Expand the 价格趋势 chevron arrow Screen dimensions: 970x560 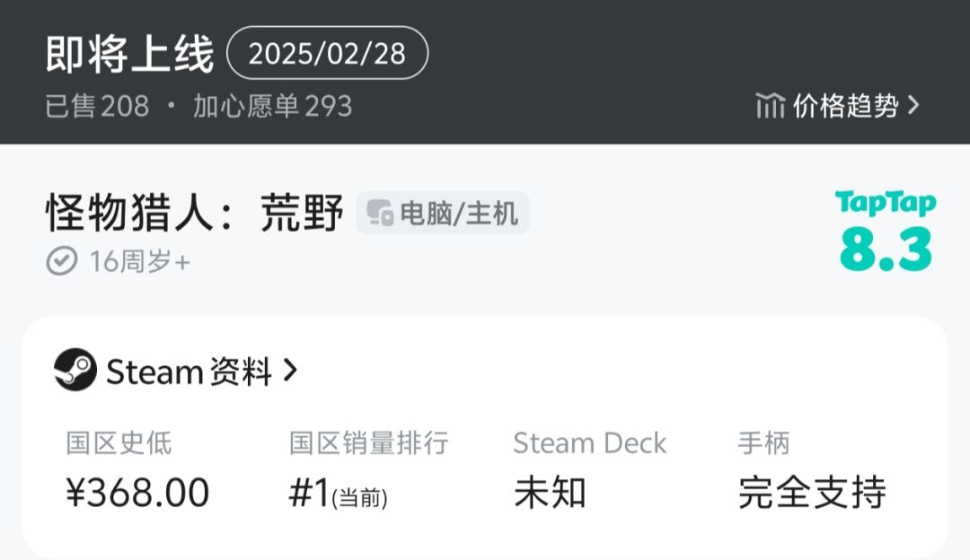point(913,106)
